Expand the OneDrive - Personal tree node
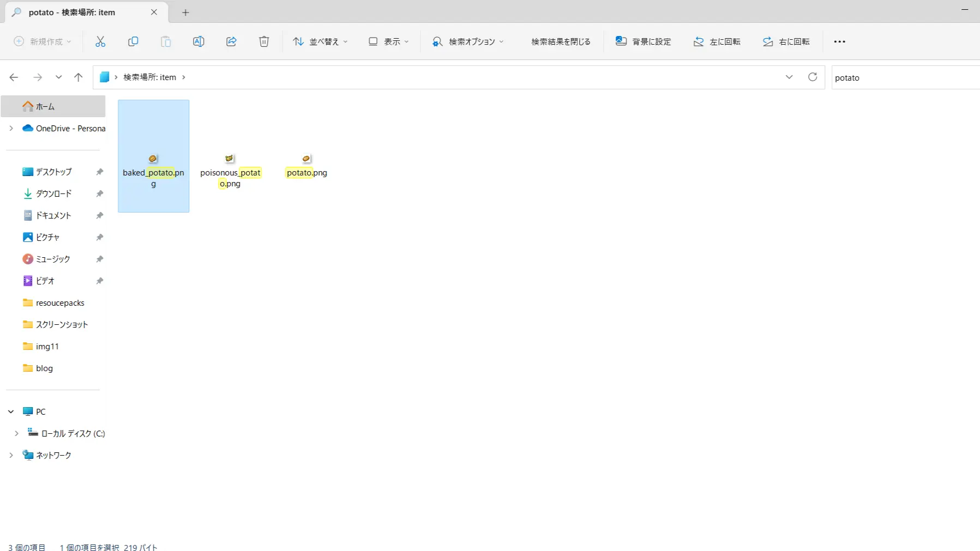This screenshot has width=980, height=551. [11, 129]
